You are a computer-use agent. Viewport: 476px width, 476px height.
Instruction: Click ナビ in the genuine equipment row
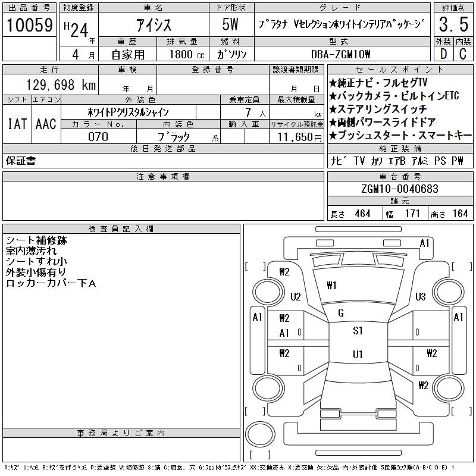tap(339, 161)
